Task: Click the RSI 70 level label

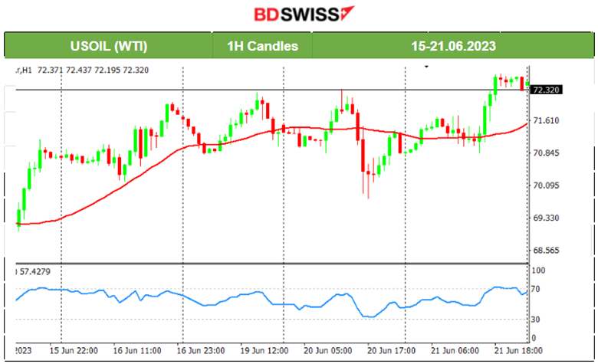Action: 537,289
